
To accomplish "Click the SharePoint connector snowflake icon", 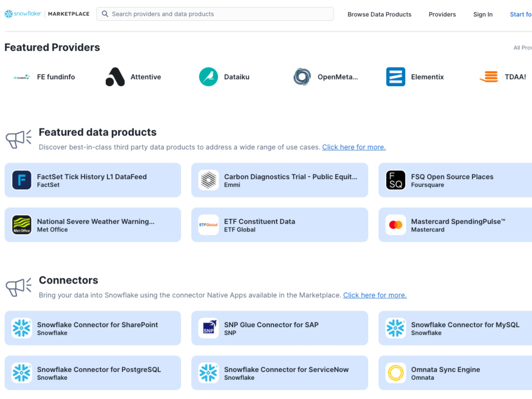I will pyautogui.click(x=22, y=328).
